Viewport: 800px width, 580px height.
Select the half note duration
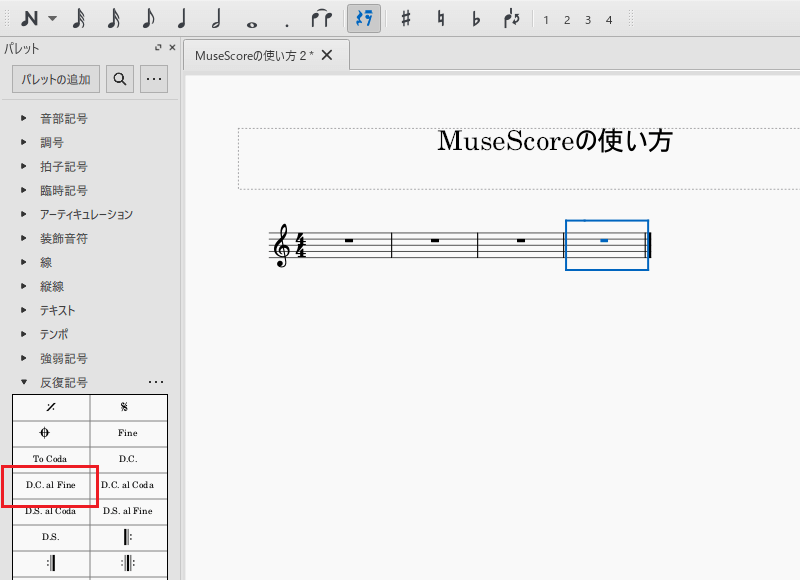(x=216, y=19)
